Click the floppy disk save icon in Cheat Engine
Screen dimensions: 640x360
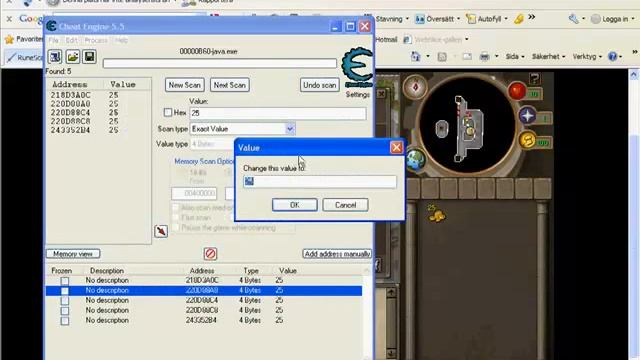89,57
